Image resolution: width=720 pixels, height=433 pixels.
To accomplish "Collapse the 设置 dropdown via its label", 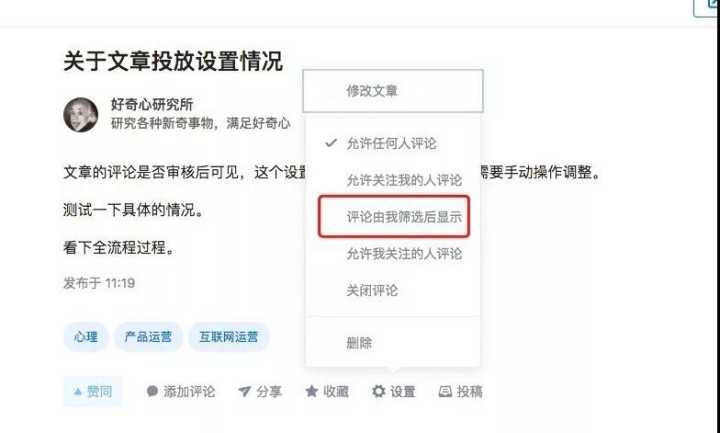I will [403, 392].
